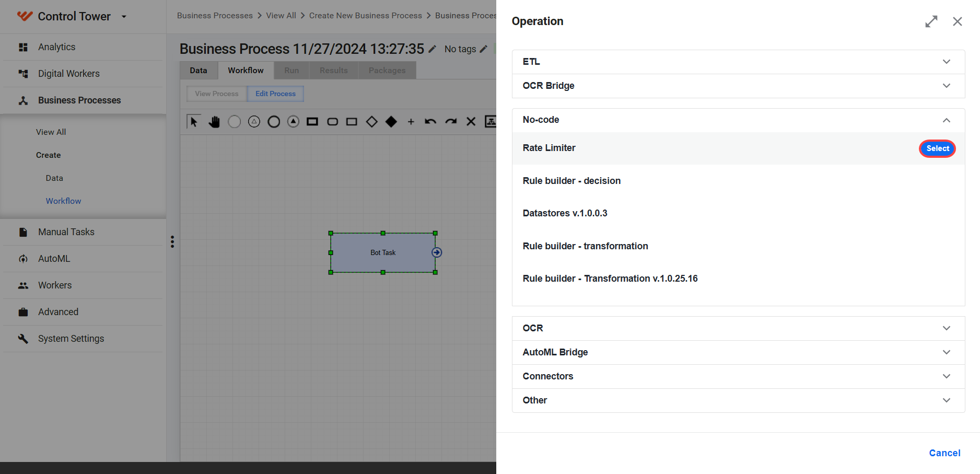Click the plus icon in toolbar

pos(411,122)
